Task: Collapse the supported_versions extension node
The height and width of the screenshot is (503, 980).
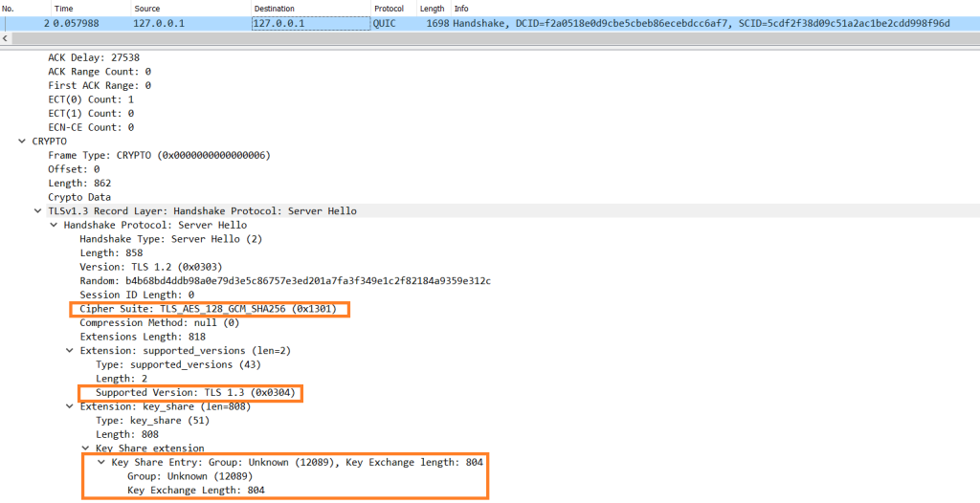Action: click(70, 351)
